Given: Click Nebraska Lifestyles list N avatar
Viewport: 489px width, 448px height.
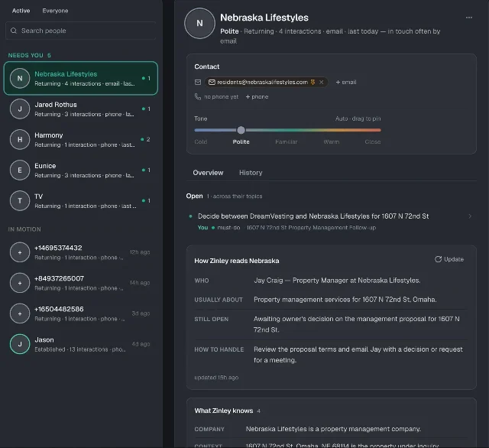Looking at the screenshot, I should click(x=20, y=78).
